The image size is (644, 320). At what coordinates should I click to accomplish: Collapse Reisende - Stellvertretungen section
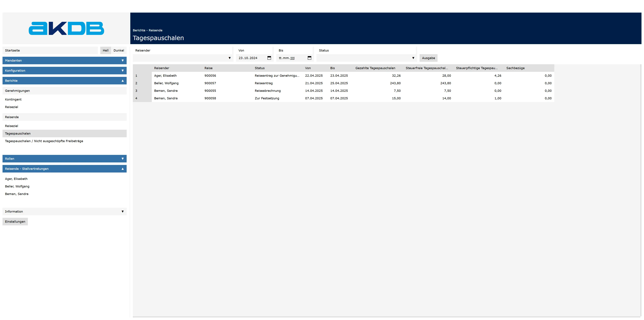click(65, 169)
